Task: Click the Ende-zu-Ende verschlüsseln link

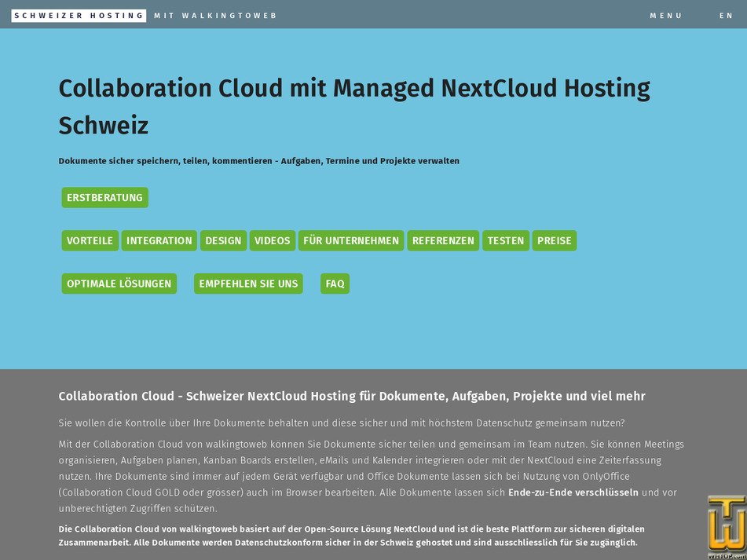Action: (x=573, y=492)
